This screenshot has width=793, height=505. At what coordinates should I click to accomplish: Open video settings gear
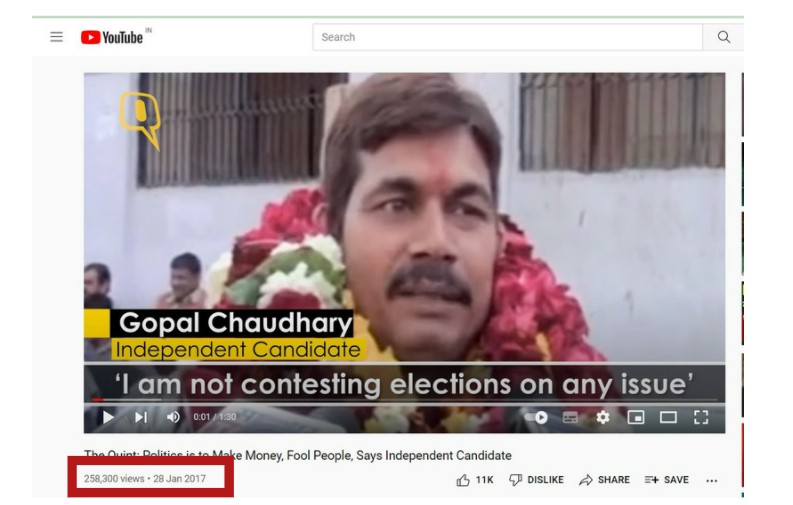[x=602, y=418]
